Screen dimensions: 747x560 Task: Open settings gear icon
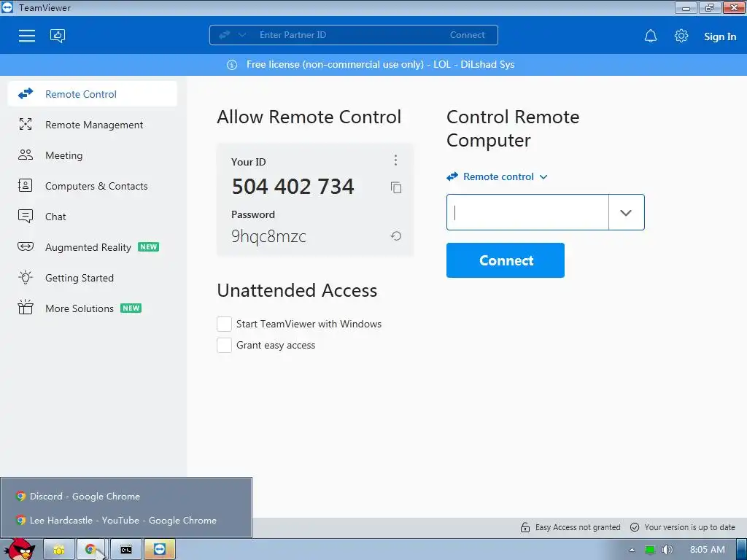click(x=681, y=36)
